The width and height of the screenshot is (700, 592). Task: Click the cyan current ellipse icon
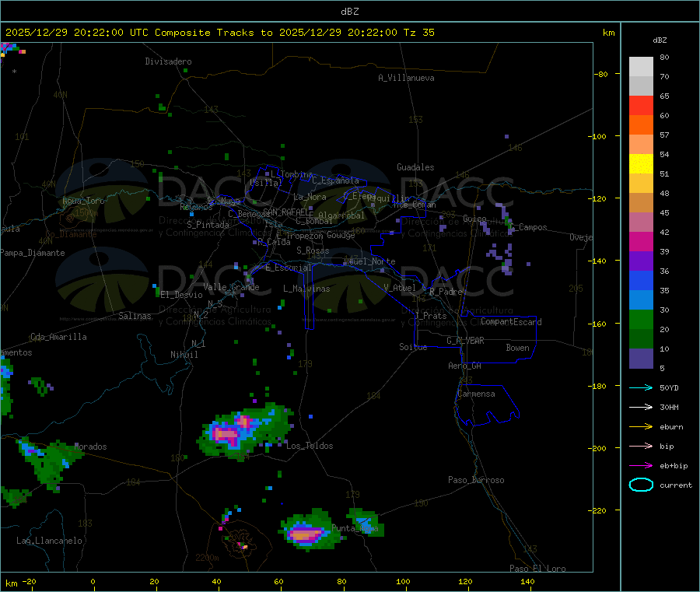641,485
